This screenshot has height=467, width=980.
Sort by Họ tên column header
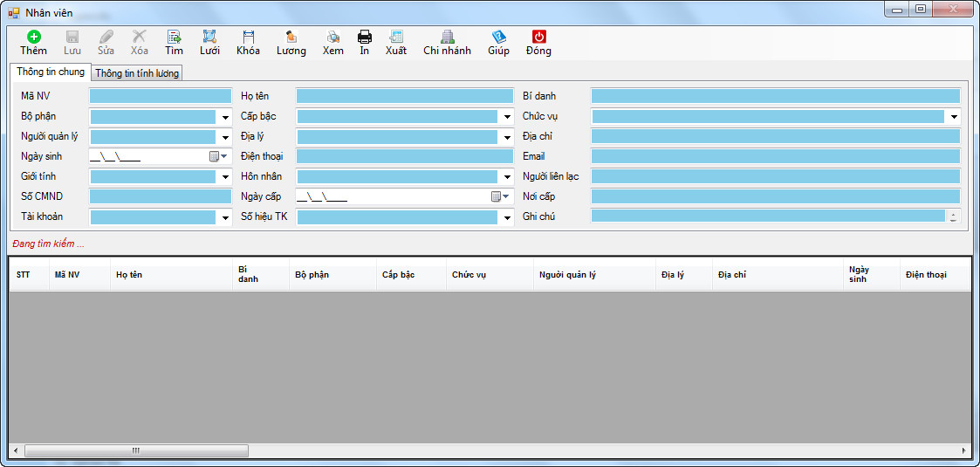[171, 274]
